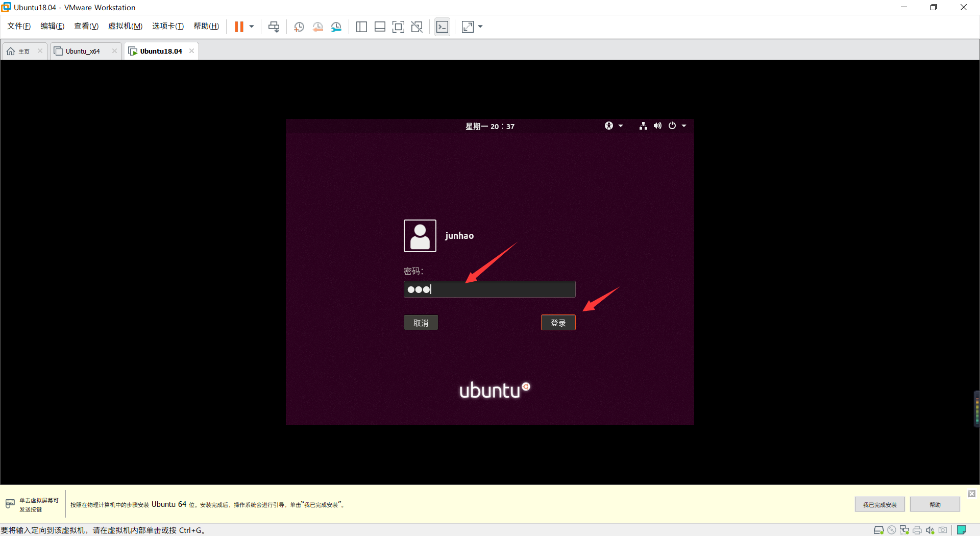Send Ctrl+Alt+Del to the virtual machine
Viewport: 980px width, 536px height.
coord(274,27)
